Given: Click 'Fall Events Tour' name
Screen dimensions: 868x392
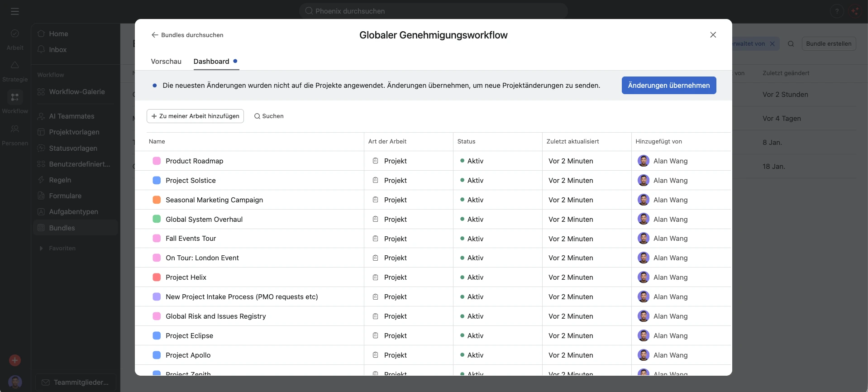Looking at the screenshot, I should 191,239.
